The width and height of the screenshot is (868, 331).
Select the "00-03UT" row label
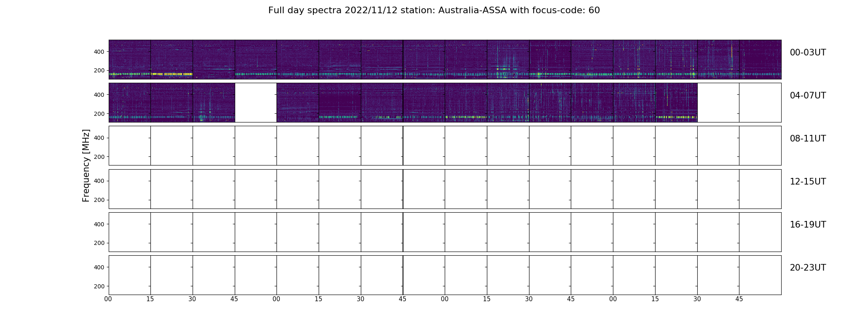point(808,53)
